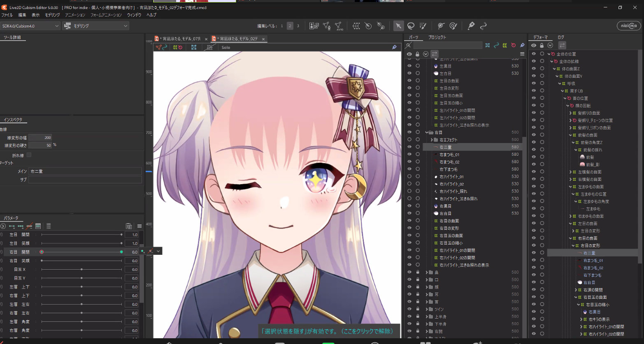Click the 線変形の幅 value field
644x344 pixels.
(40, 138)
